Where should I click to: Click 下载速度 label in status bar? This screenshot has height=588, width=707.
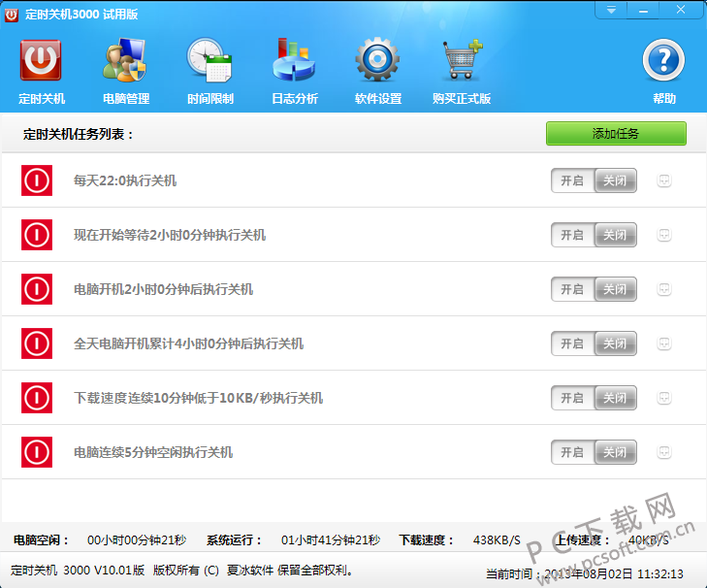426,539
